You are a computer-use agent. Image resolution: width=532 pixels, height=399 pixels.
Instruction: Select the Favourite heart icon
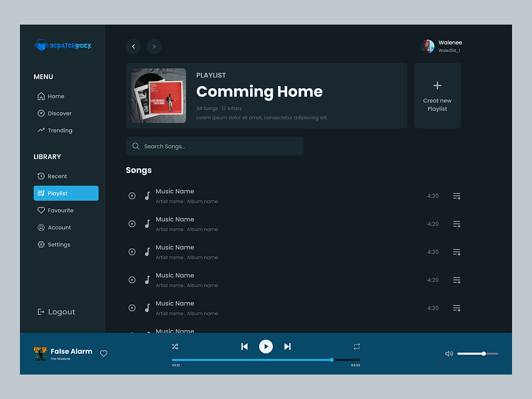point(41,210)
